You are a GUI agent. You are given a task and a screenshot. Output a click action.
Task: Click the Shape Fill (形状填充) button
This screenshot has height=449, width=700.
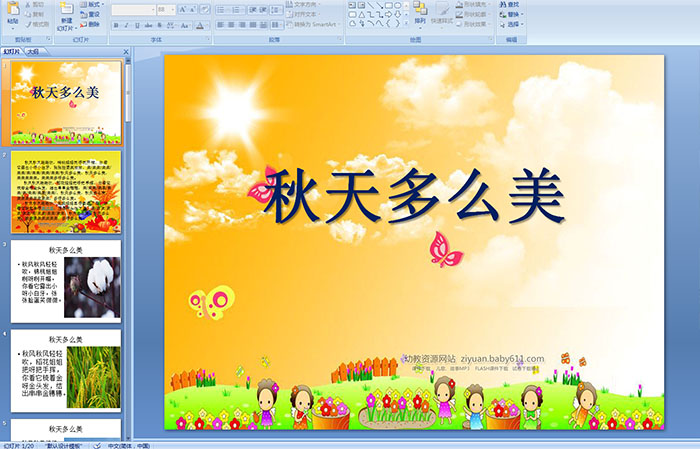(x=472, y=4)
